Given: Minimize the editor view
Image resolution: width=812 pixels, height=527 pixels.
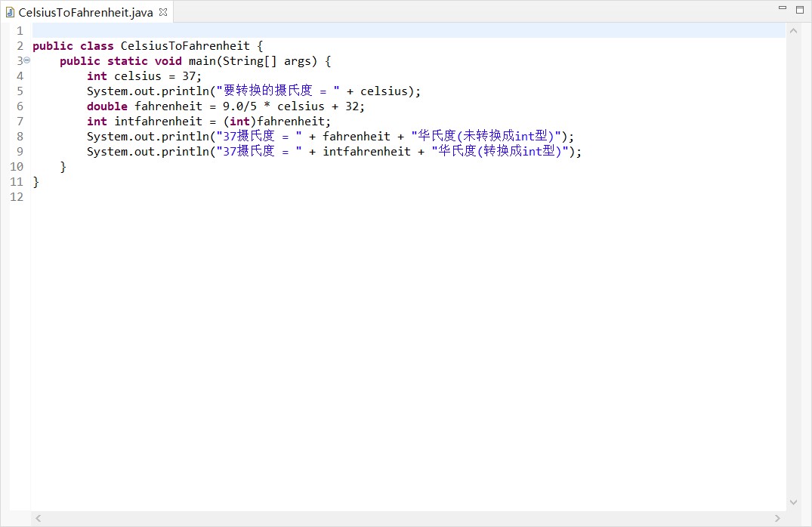Looking at the screenshot, I should pyautogui.click(x=783, y=8).
